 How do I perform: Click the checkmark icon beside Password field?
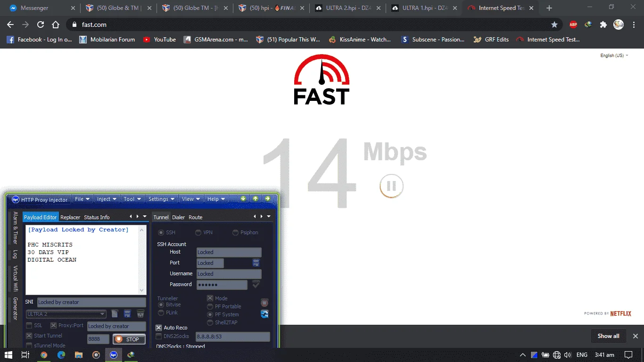pos(256,284)
